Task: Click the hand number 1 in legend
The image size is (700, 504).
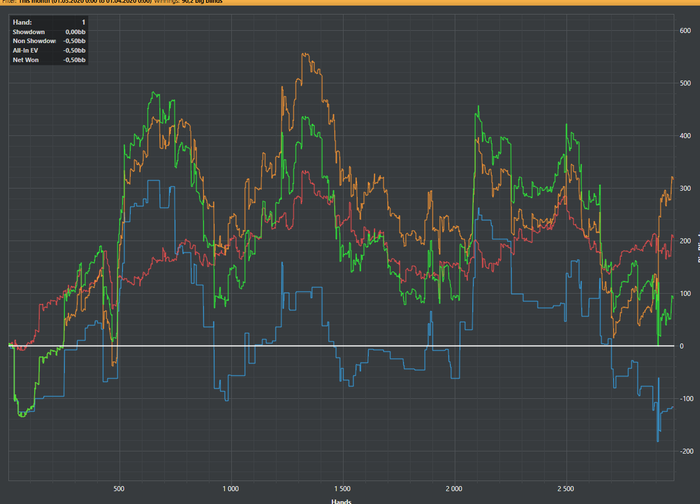Action: [83, 22]
